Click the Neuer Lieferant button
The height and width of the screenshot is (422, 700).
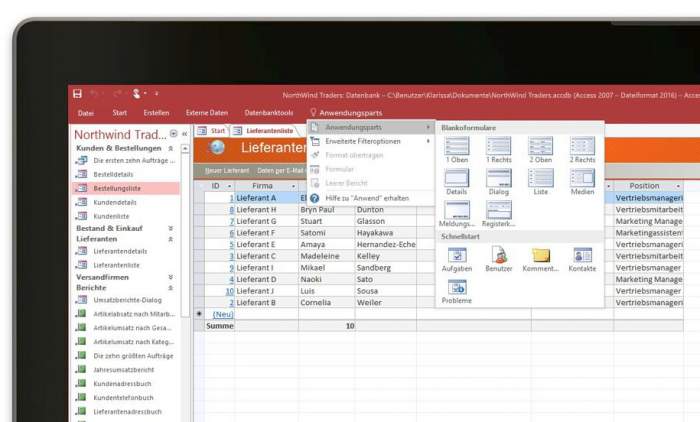tap(227, 171)
